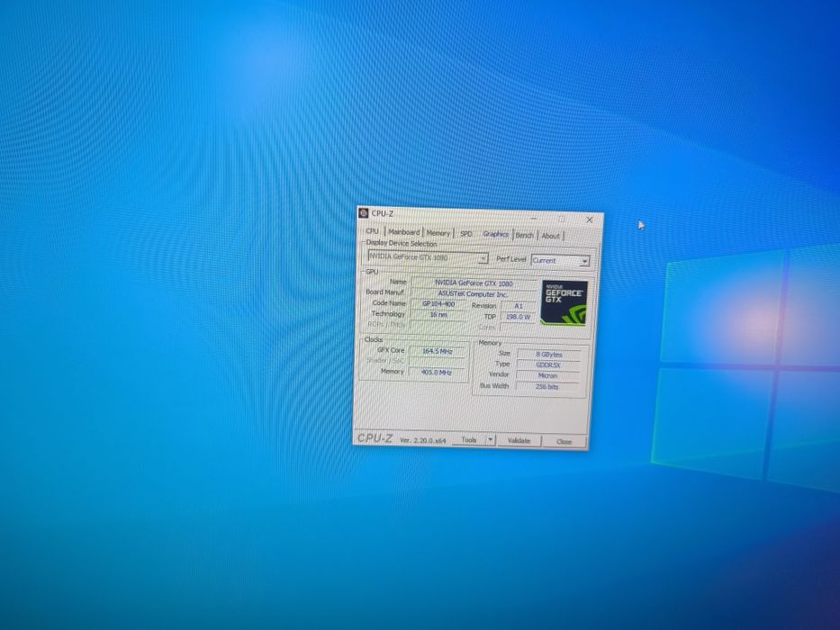This screenshot has width=840, height=630.
Task: Click the NVIDIA GeForce GTX logo image
Action: [565, 302]
